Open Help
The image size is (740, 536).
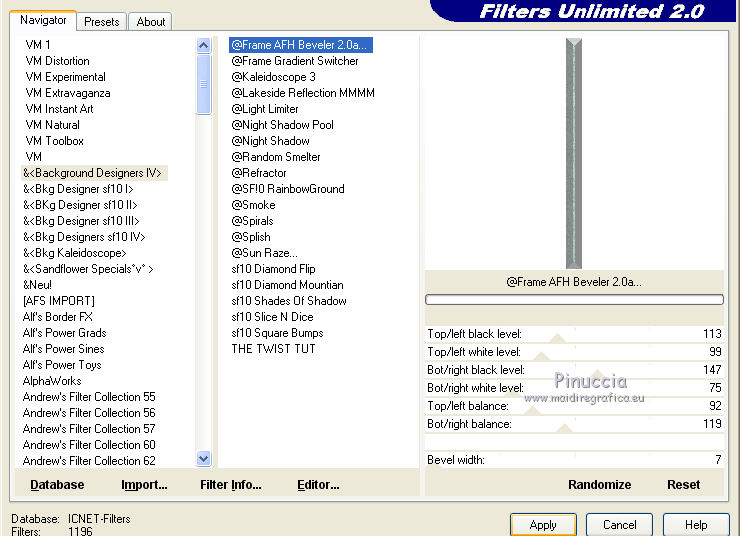click(x=696, y=525)
